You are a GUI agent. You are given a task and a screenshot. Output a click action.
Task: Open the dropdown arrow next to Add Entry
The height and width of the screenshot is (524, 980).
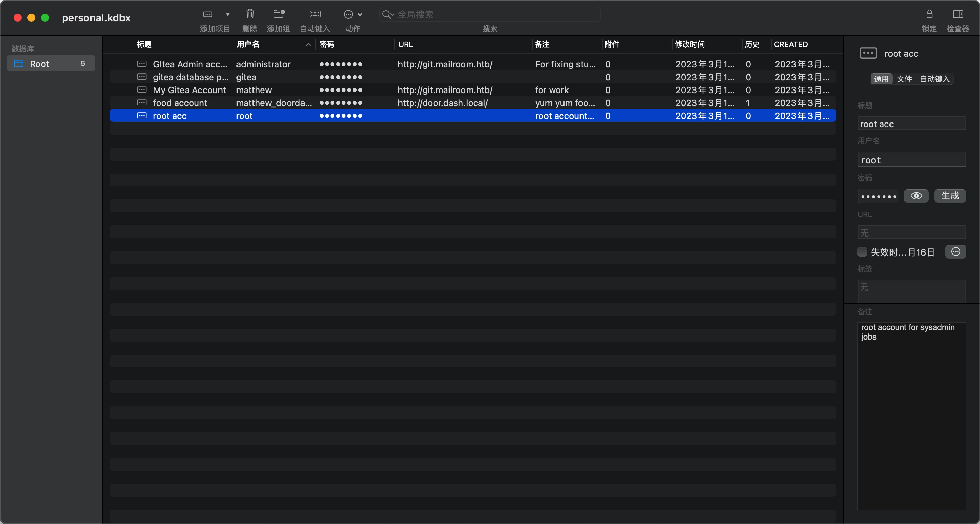tap(228, 14)
